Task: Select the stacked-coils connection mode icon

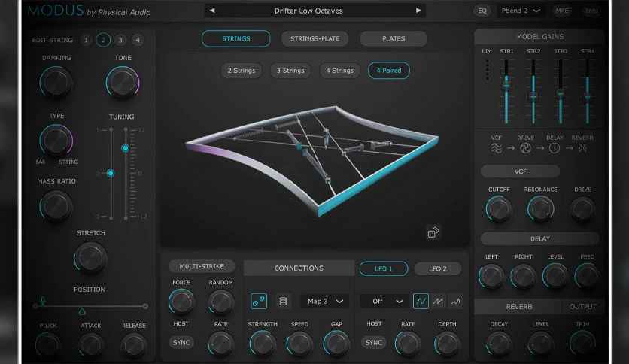Action: [283, 301]
